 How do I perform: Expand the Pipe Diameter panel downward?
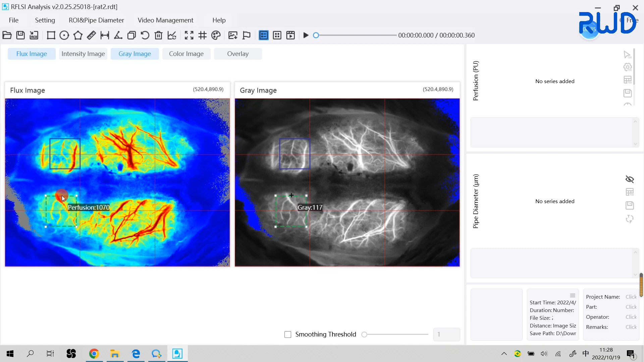[x=636, y=274]
